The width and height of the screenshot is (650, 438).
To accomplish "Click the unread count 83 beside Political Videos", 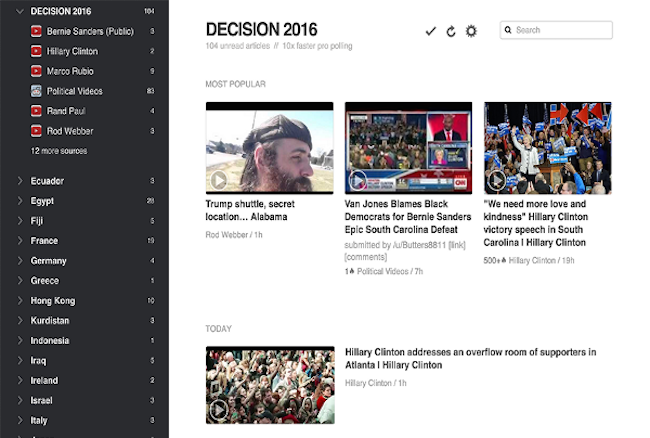I will pyautogui.click(x=150, y=91).
